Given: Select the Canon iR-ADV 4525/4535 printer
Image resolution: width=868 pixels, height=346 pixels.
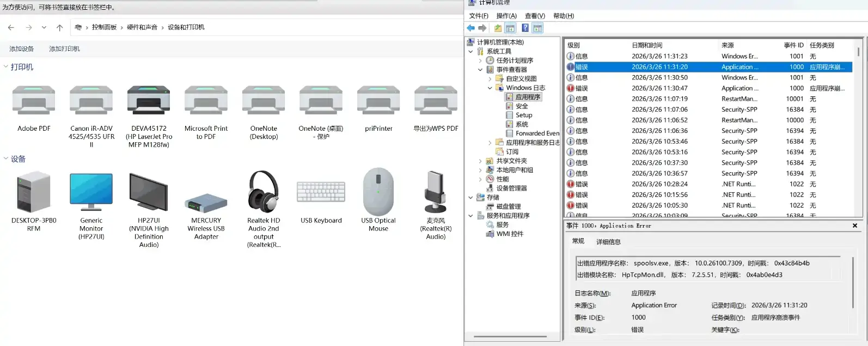Looking at the screenshot, I should [91, 100].
